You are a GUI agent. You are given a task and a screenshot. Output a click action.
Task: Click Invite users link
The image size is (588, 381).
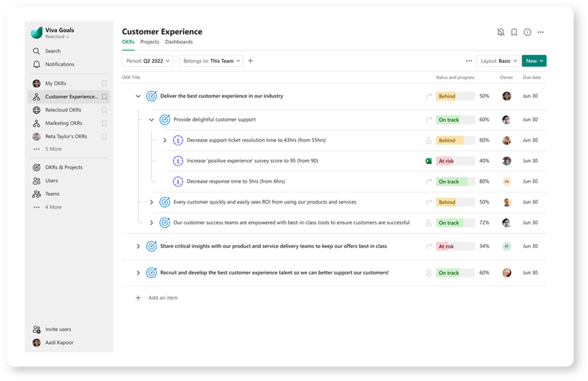pos(58,330)
